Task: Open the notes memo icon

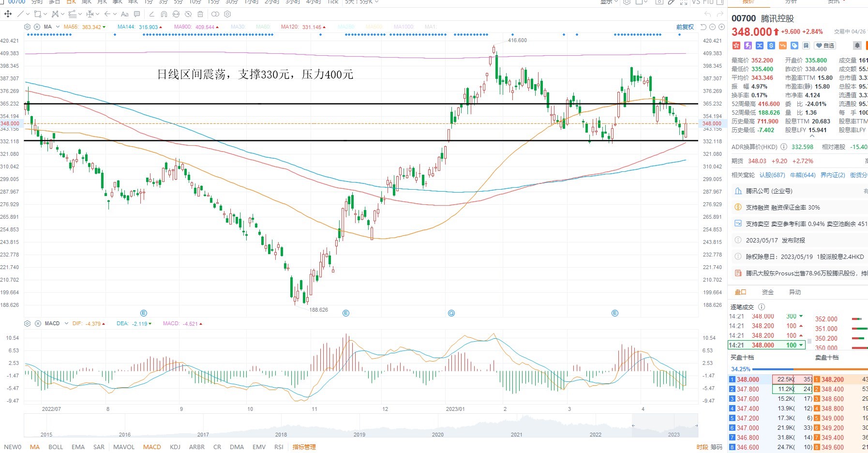Action: pos(806,45)
